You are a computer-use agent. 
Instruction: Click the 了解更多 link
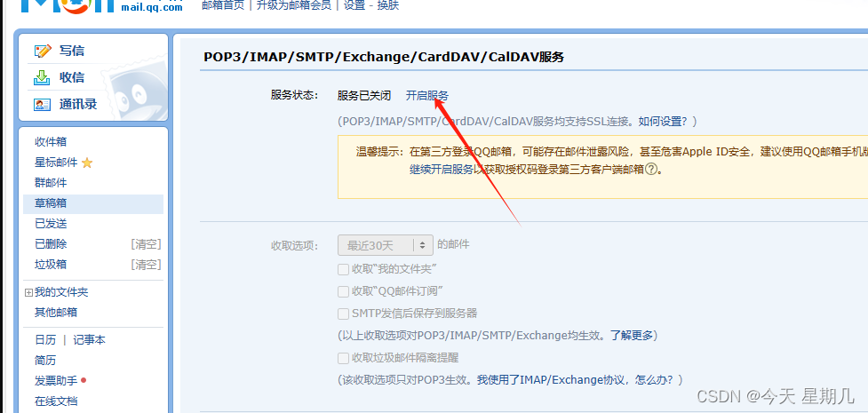pos(632,336)
